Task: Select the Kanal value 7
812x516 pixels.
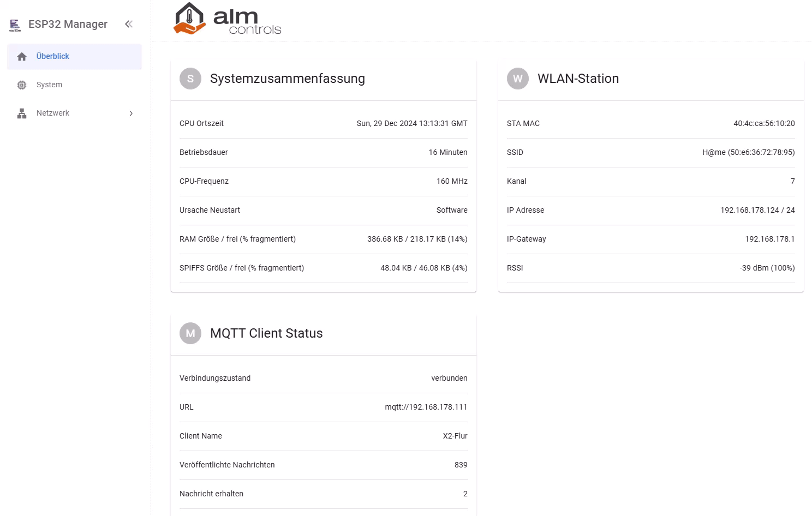Action: point(793,181)
